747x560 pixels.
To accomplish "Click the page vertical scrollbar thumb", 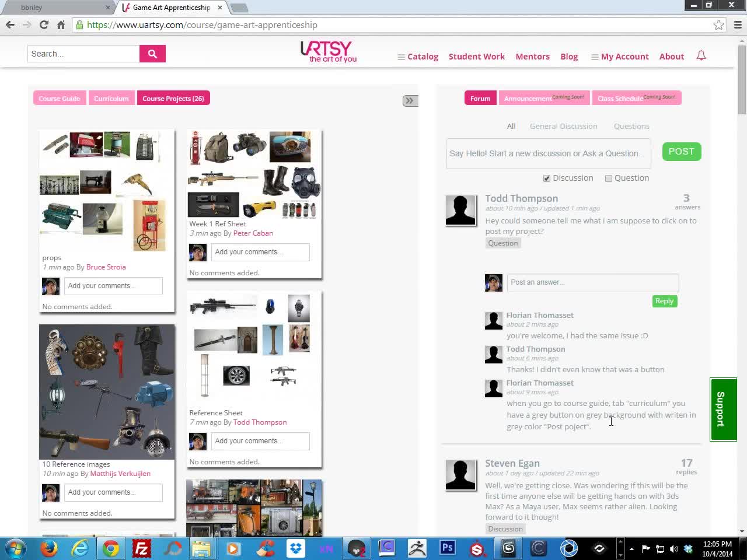I will [x=742, y=79].
